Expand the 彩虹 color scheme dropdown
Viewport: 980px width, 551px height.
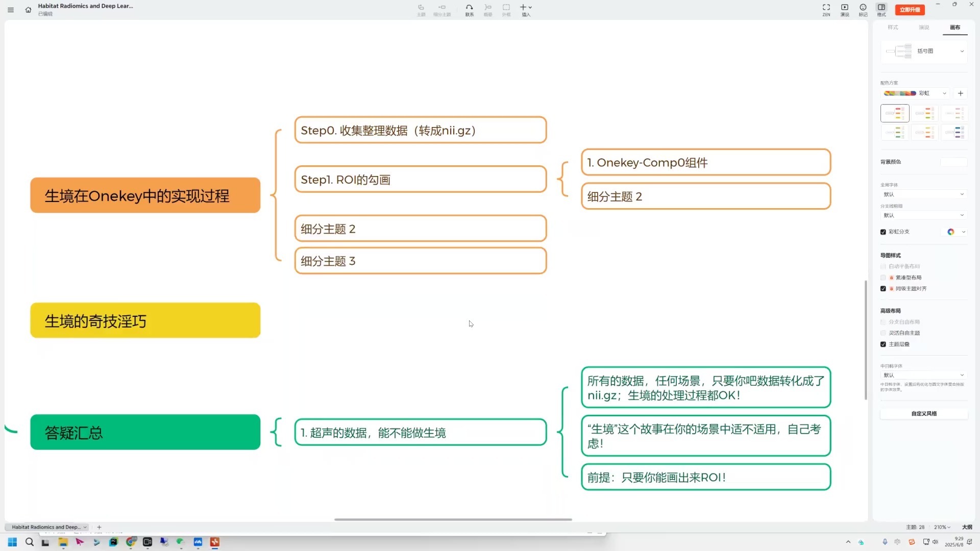tap(944, 93)
